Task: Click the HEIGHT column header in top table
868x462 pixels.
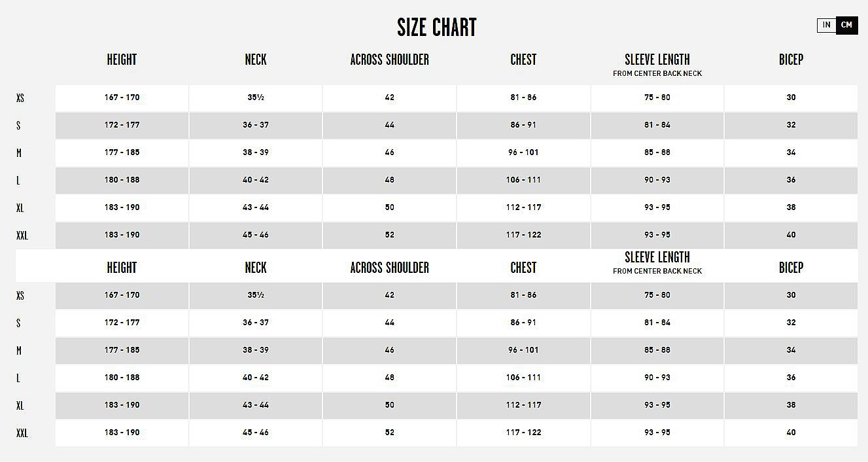Action: [x=122, y=60]
